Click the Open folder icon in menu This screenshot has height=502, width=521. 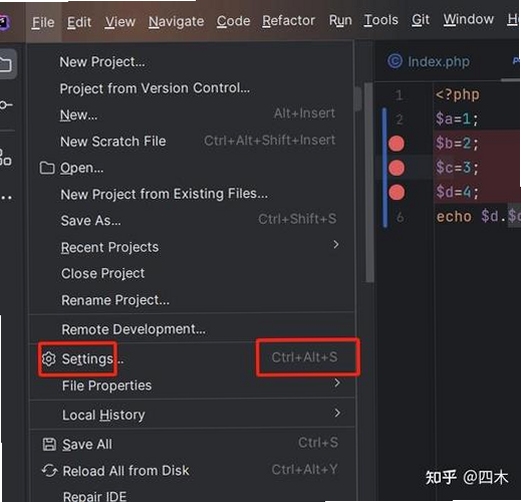coord(47,168)
